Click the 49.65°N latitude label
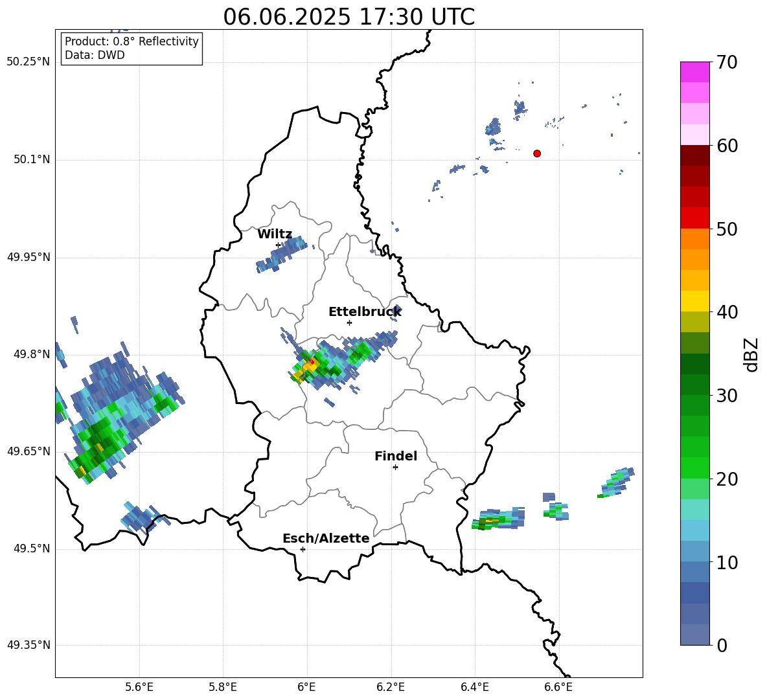 tap(29, 451)
